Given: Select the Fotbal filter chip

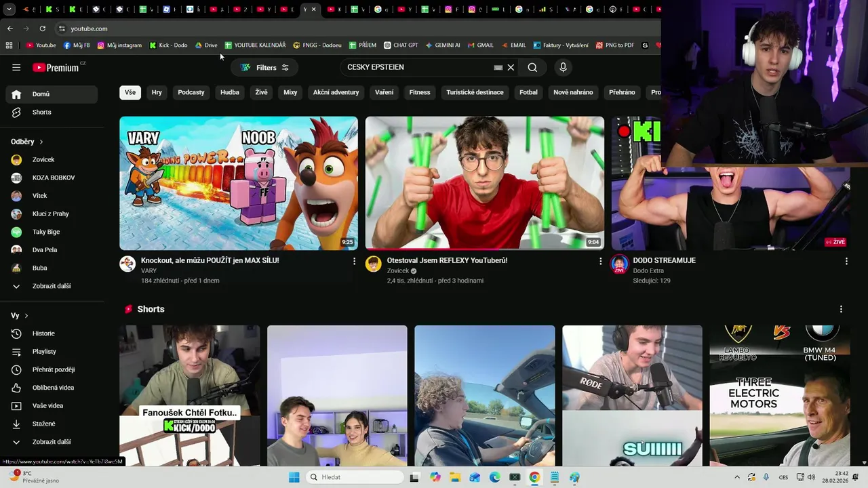Looking at the screenshot, I should tap(528, 92).
